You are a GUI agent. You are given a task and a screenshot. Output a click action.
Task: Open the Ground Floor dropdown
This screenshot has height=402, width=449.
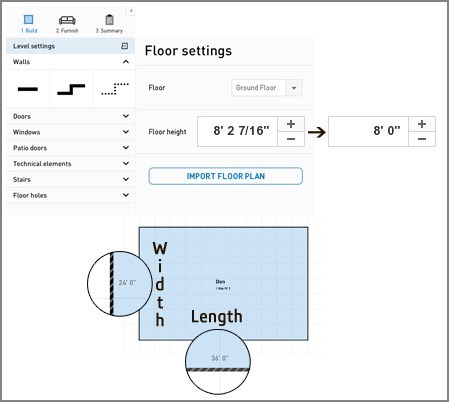point(267,88)
